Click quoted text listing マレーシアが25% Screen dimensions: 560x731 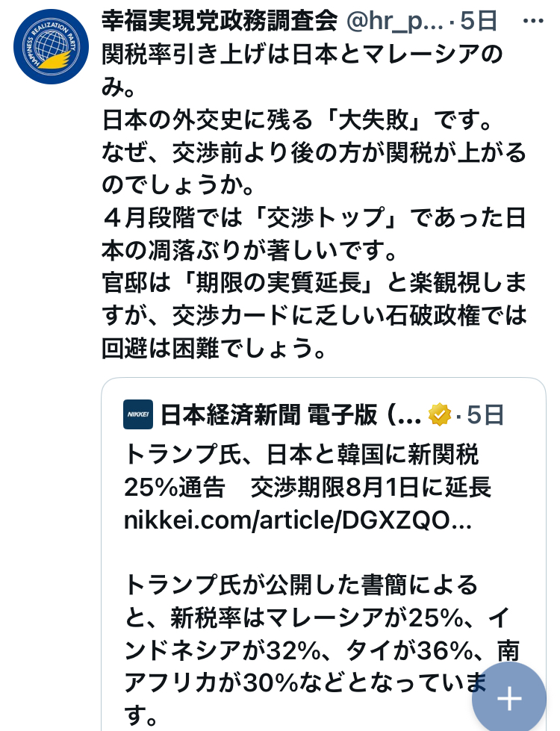[317, 618]
